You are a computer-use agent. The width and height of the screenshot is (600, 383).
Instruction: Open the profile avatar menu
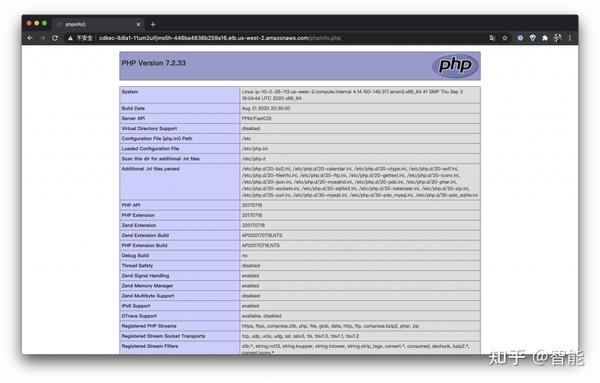[x=557, y=38]
